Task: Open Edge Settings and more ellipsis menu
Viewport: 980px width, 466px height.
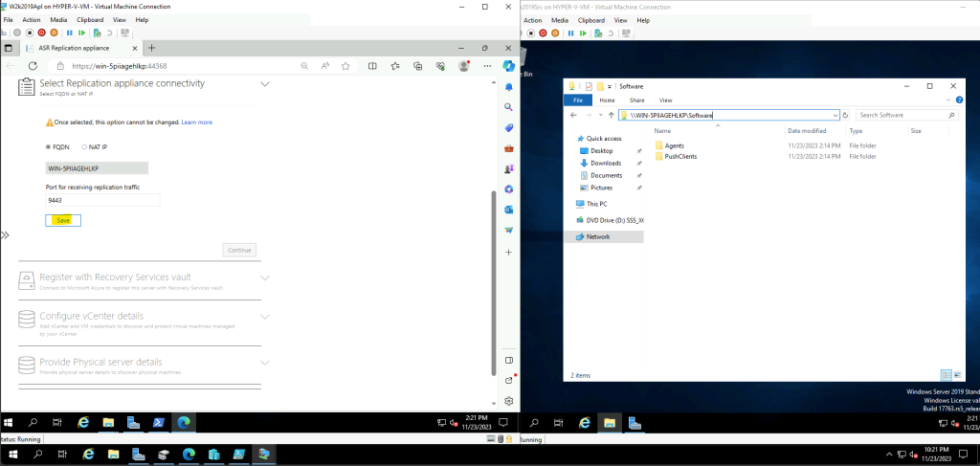Action: click(487, 66)
